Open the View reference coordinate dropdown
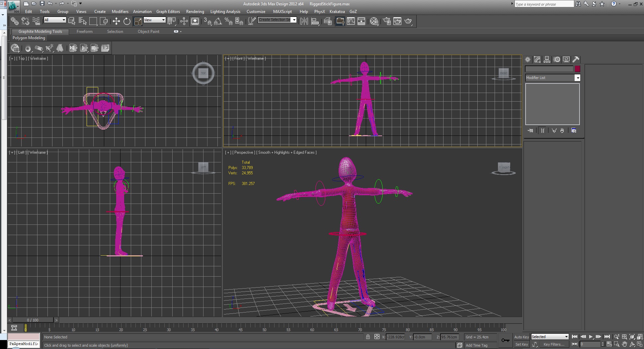 click(154, 20)
